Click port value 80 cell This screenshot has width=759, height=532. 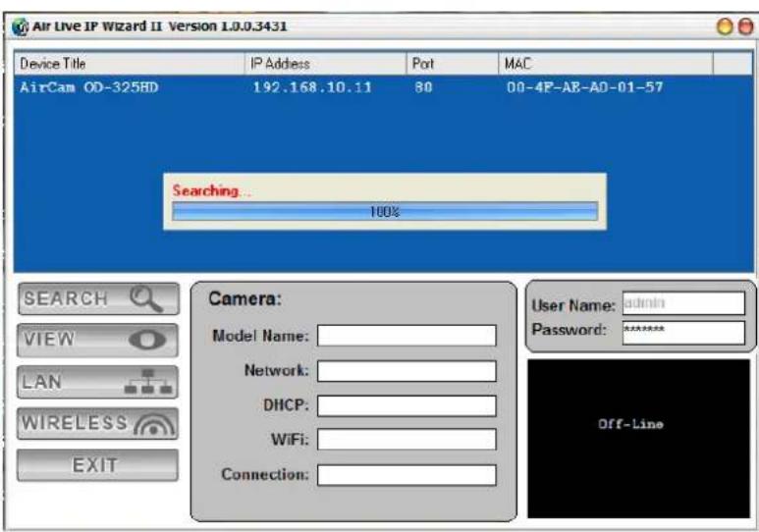tap(423, 87)
